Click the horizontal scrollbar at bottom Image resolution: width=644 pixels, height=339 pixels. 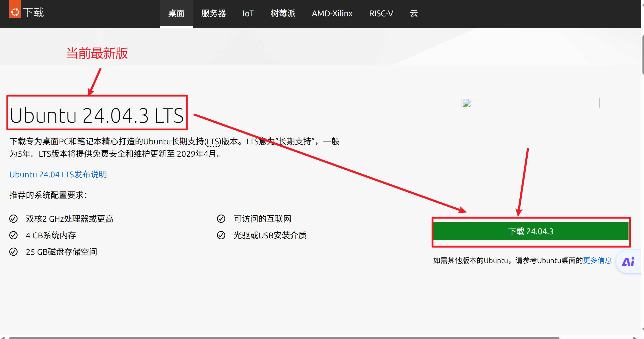pos(284,337)
